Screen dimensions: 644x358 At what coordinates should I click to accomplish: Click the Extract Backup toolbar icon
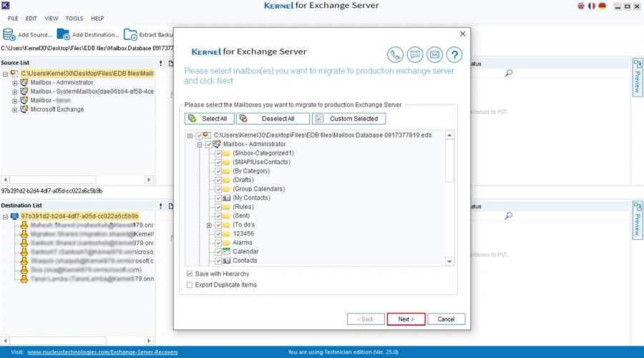pos(130,34)
